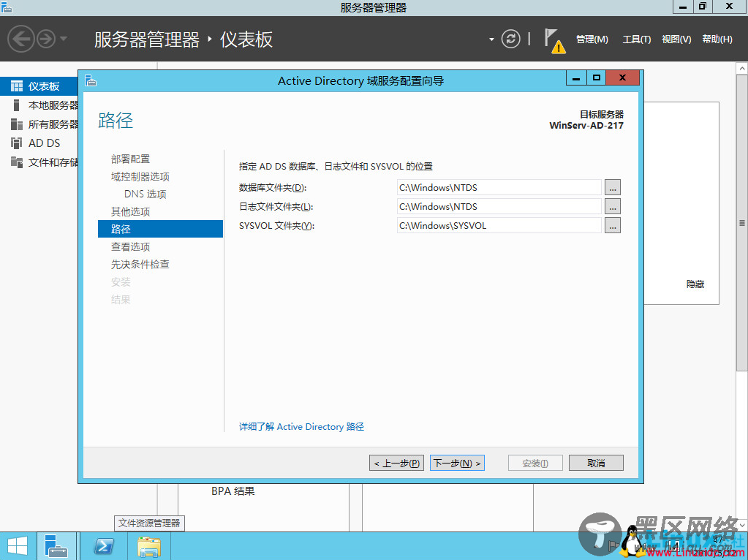
Task: Select 文件和存储 in the sidebar
Action: click(x=39, y=162)
